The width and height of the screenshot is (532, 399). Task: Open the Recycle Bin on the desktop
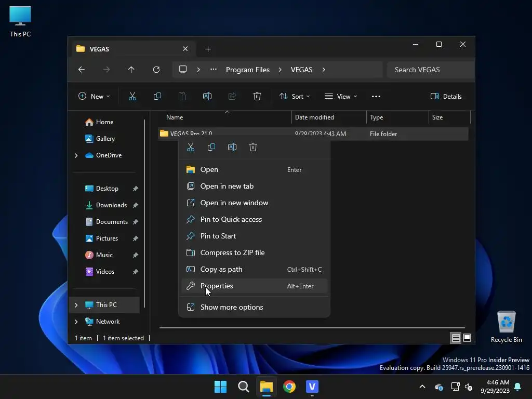click(506, 327)
